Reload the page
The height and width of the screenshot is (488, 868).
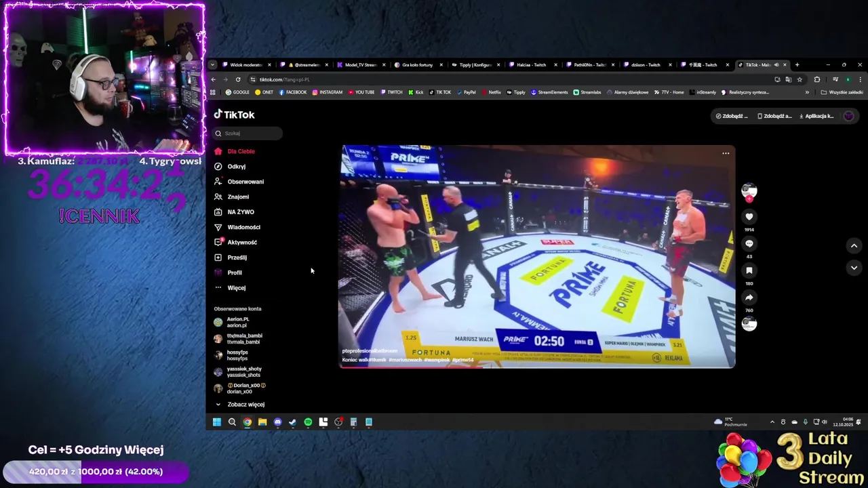coord(238,79)
